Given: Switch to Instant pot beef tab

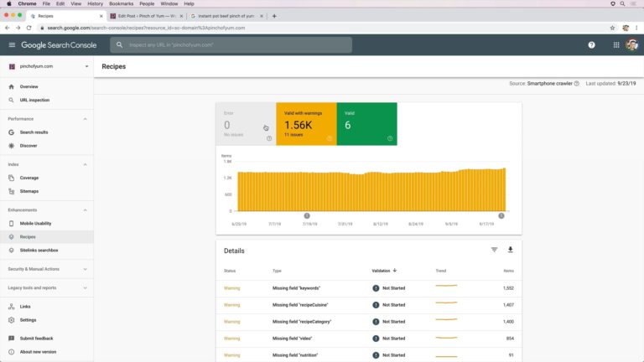Looking at the screenshot, I should [226, 16].
